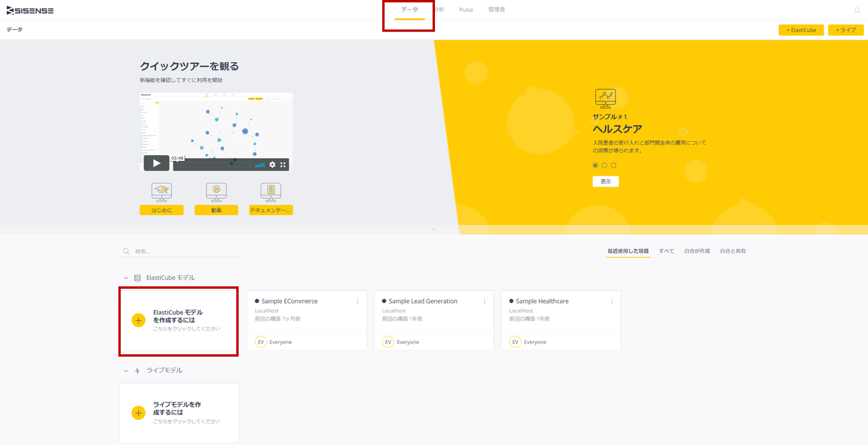Image resolution: width=868 pixels, height=445 pixels.
Task: Focus the 検索 search field
Action: pyautogui.click(x=180, y=251)
